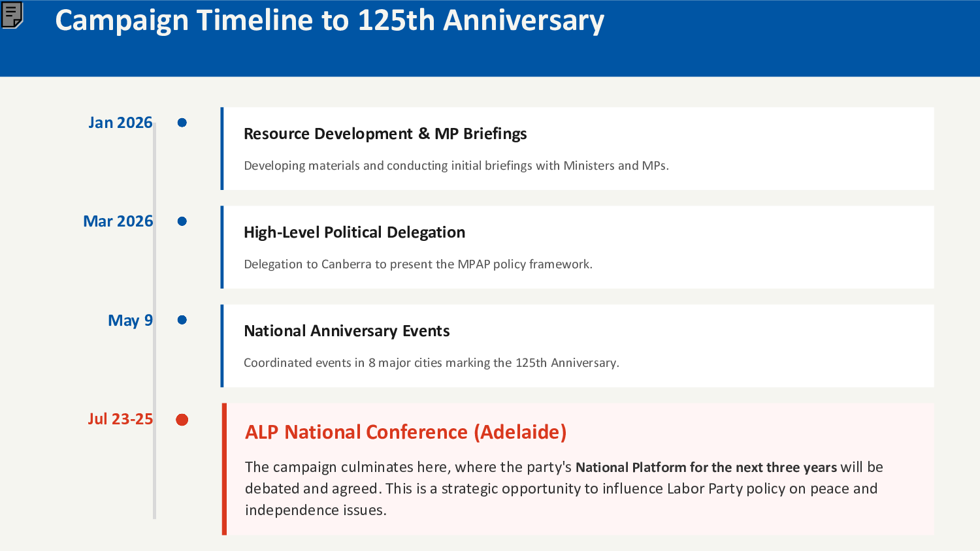The height and width of the screenshot is (551, 980).
Task: Click the blue dot beside Mar 2026
Action: 182,221
